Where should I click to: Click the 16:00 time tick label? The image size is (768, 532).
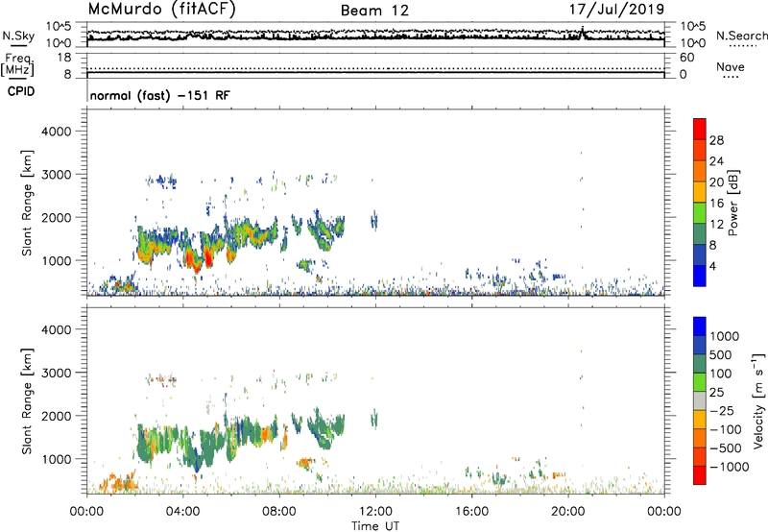(x=471, y=512)
